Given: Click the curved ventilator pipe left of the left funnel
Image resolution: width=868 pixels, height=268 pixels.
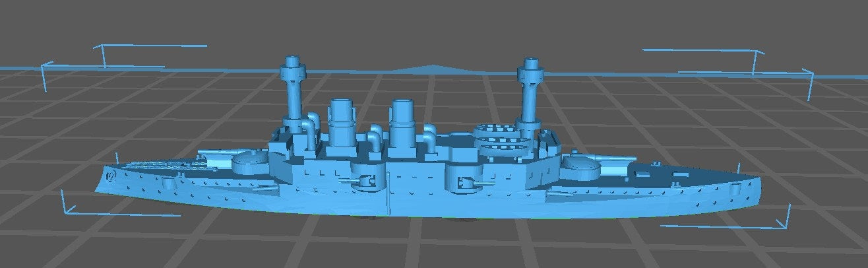Looking at the screenshot, I should click(x=311, y=124).
